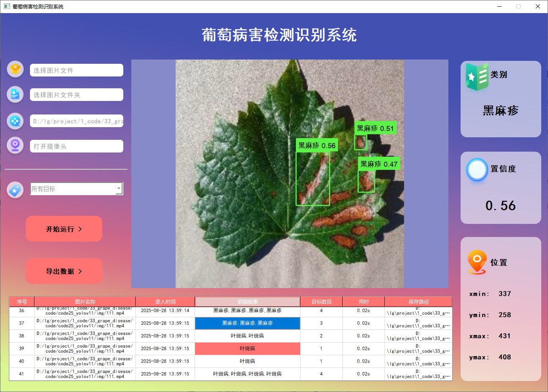Click the 录入时间 column header

point(165,302)
